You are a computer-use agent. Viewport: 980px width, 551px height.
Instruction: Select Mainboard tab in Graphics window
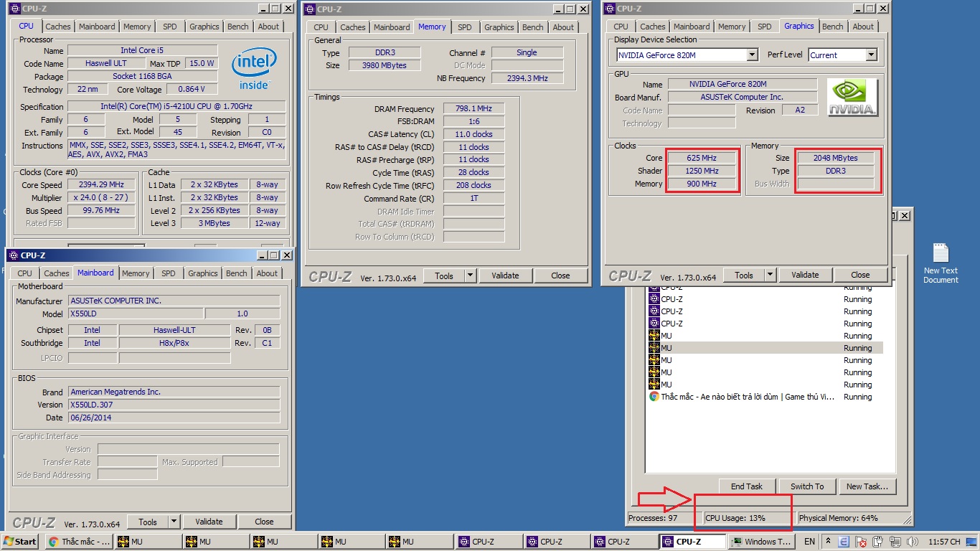coord(692,27)
